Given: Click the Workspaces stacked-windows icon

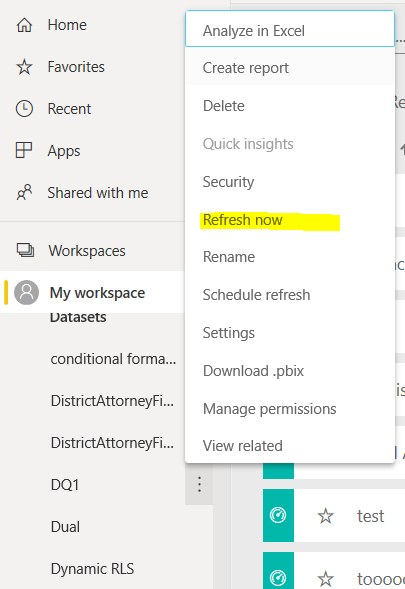Looking at the screenshot, I should (x=26, y=250).
